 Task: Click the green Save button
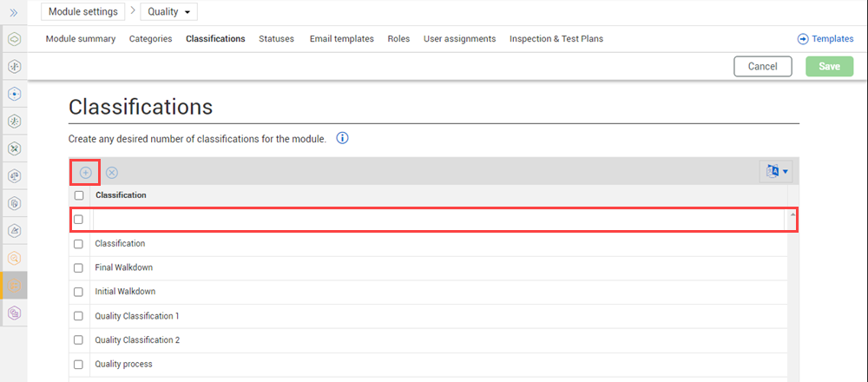click(829, 67)
